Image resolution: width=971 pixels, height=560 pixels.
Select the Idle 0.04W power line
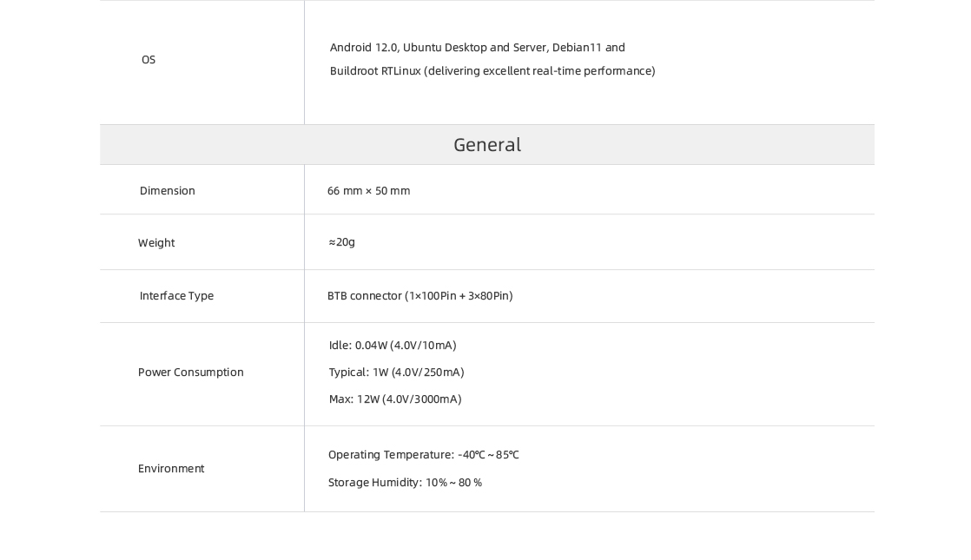coord(393,346)
